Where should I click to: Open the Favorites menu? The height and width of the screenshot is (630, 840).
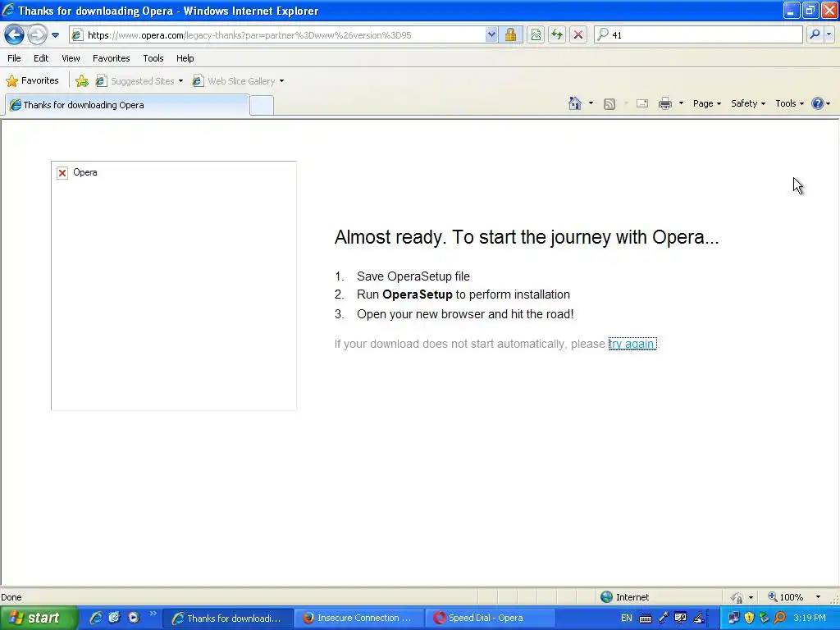point(111,58)
